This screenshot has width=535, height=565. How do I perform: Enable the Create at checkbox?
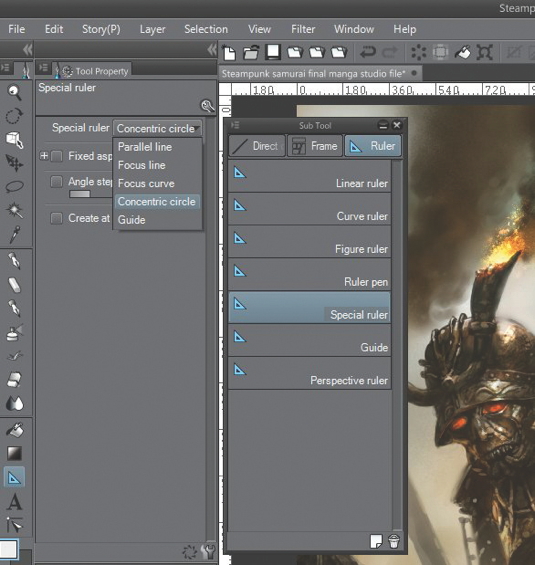click(x=57, y=218)
